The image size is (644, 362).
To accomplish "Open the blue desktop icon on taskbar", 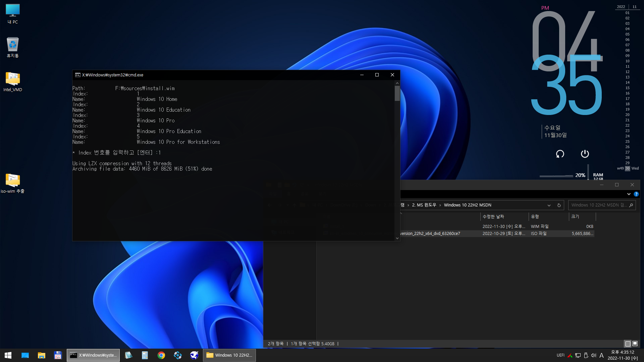I will tap(25, 355).
